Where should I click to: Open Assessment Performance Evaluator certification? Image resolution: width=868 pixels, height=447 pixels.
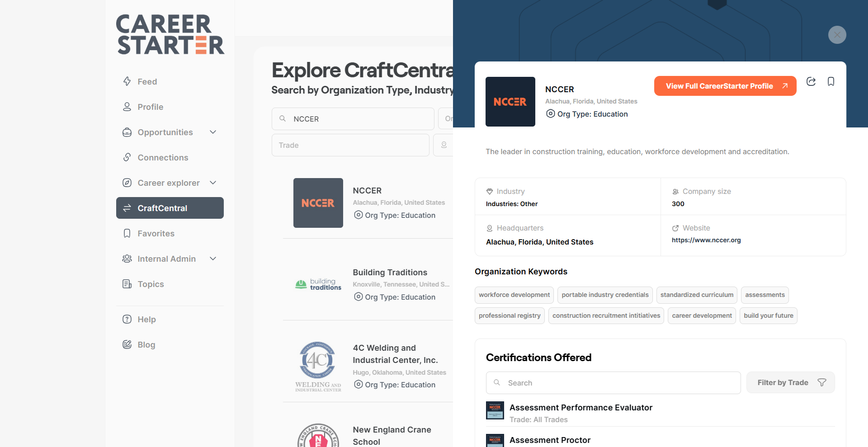(580, 408)
